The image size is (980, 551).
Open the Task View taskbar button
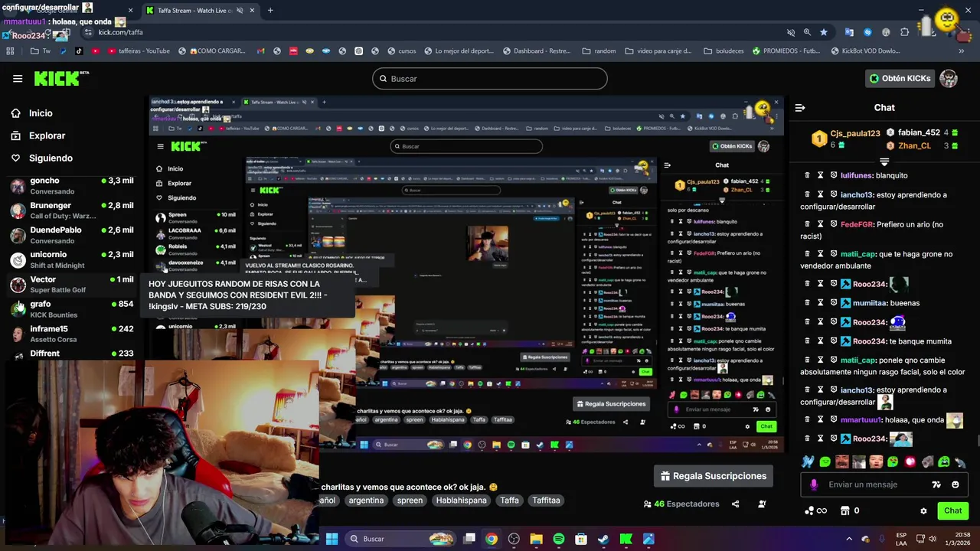click(469, 539)
